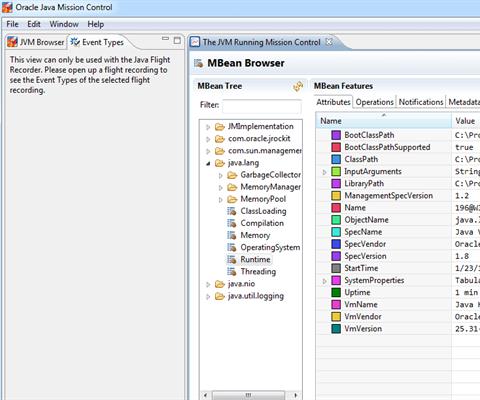Screen dimensions: 480x400
Task: Open the Edit menu
Action: coord(34,24)
